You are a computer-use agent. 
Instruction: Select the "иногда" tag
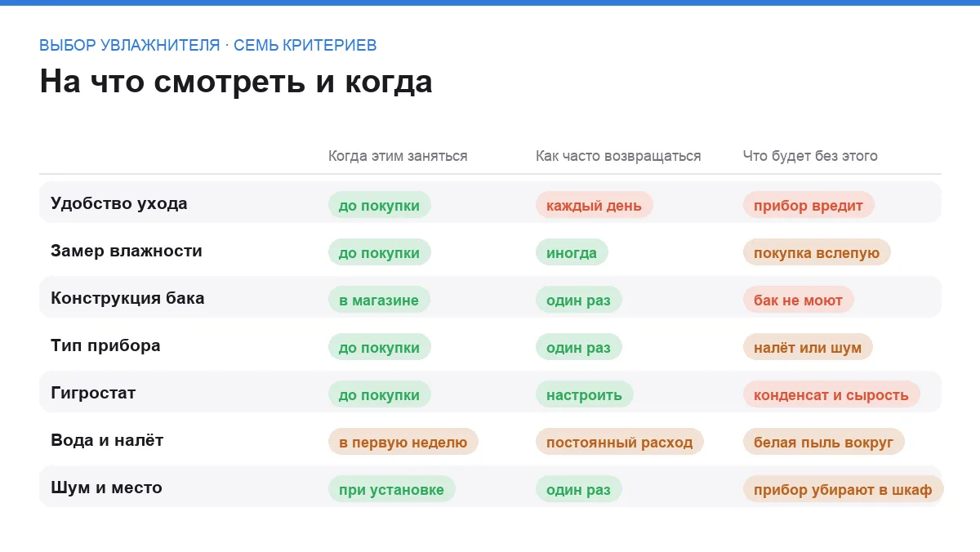[572, 252]
